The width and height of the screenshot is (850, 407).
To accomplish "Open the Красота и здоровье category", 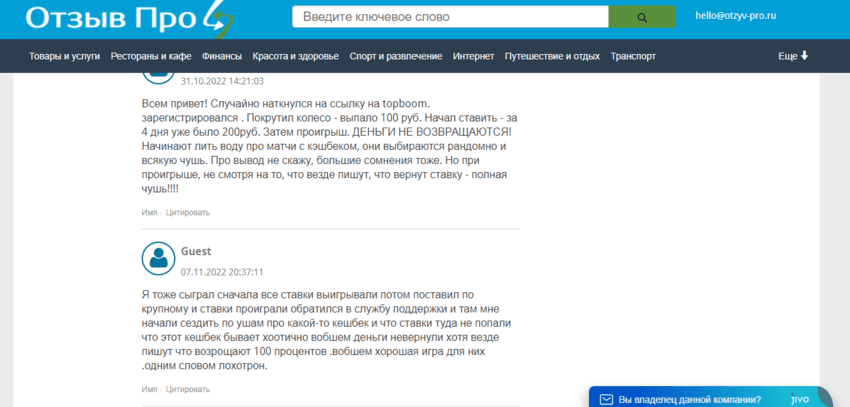I will click(295, 56).
